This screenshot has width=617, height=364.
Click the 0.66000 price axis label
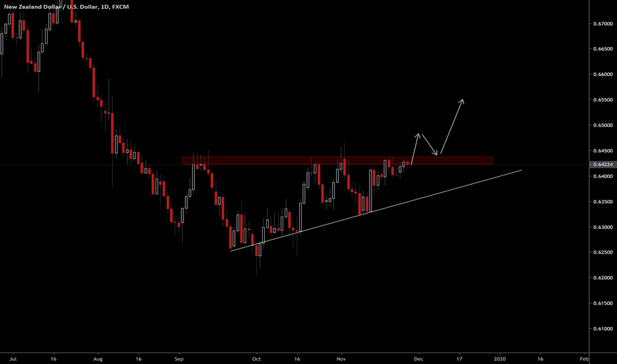(602, 75)
